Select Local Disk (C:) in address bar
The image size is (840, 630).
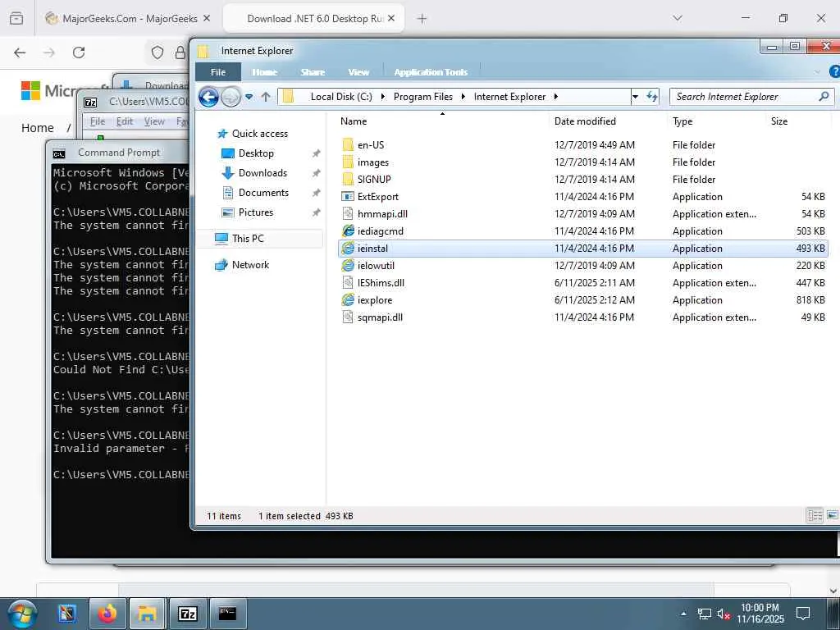click(x=341, y=97)
